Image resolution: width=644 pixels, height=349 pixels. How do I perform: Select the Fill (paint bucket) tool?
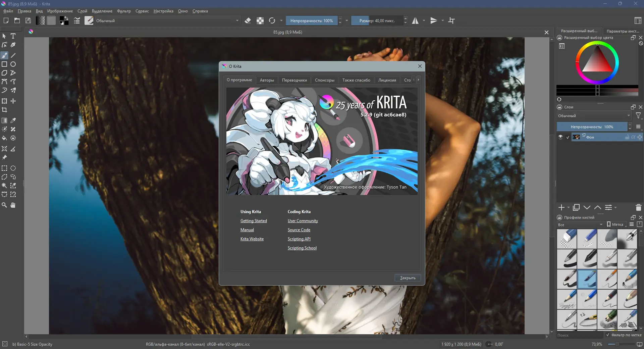pyautogui.click(x=4, y=138)
